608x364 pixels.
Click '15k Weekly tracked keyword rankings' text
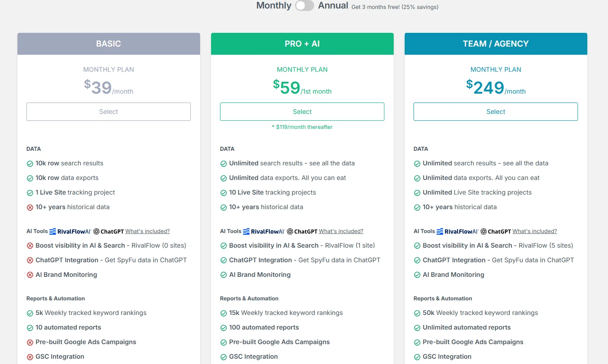286,313
